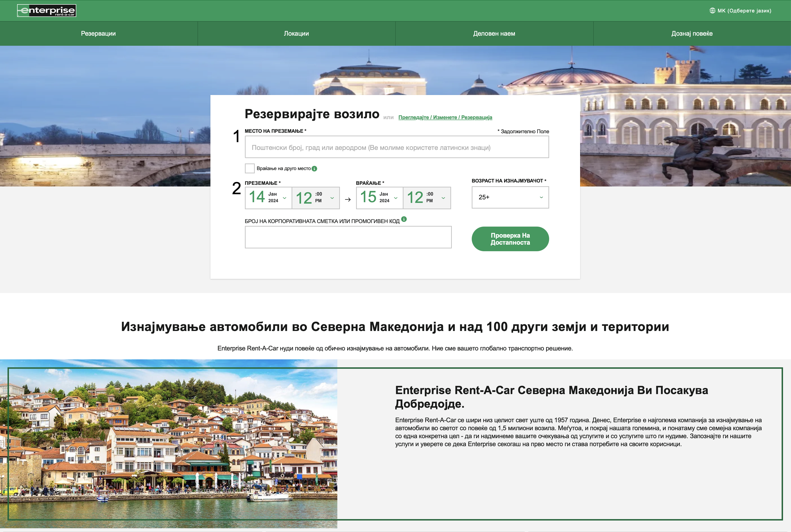Open the Резервации menu
This screenshot has width=791, height=532.
pyautogui.click(x=98, y=34)
